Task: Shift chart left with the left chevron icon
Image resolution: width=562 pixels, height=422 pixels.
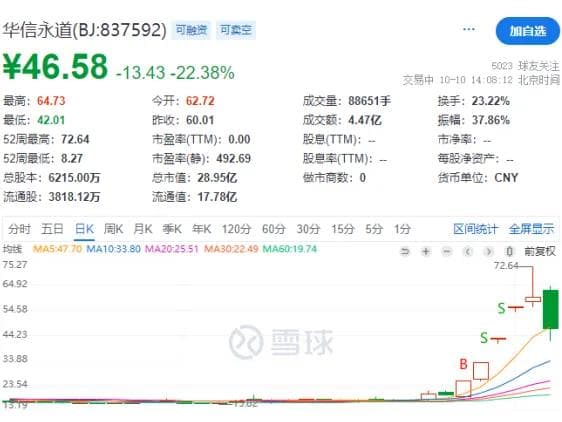Action: [467, 252]
